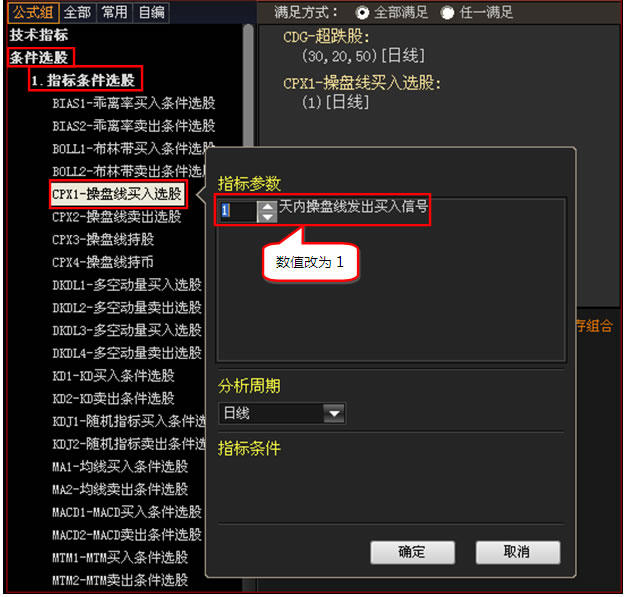The image size is (625, 597).
Task: Click the 确定 button
Action: click(412, 552)
